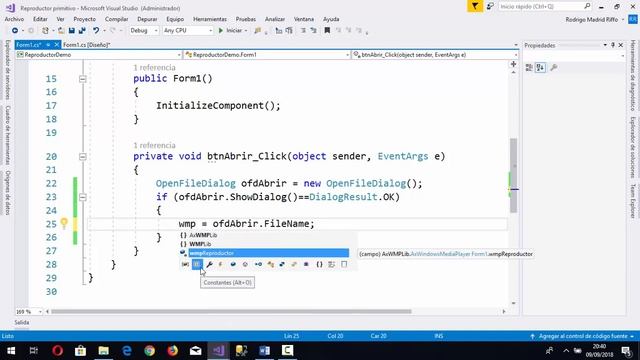
Task: Select wmpReproductor in the completion list
Action: (x=269, y=253)
